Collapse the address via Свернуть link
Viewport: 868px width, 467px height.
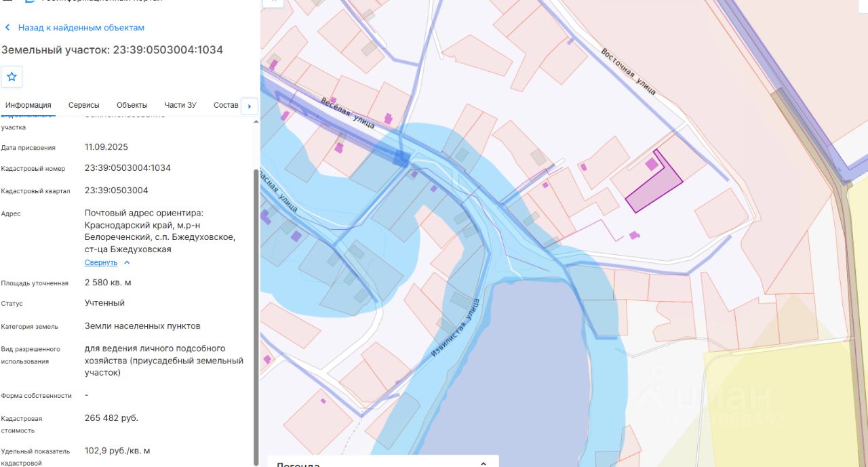pyautogui.click(x=101, y=262)
